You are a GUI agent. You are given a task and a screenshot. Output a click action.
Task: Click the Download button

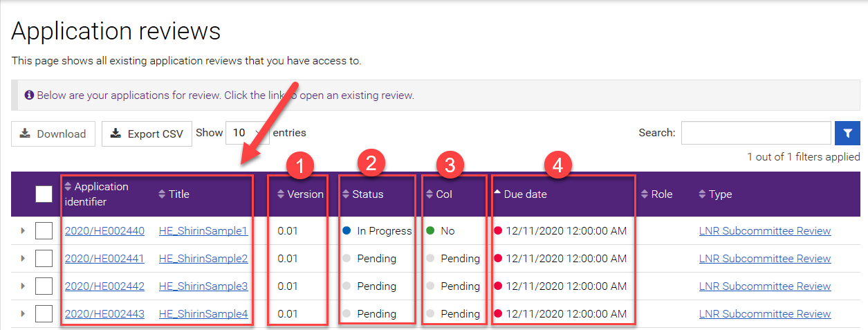53,134
